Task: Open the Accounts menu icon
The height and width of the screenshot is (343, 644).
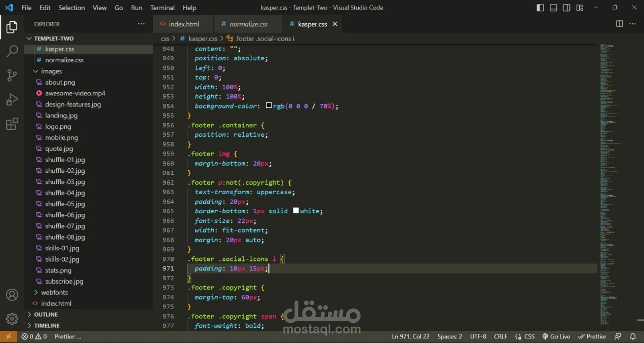Action: tap(12, 295)
